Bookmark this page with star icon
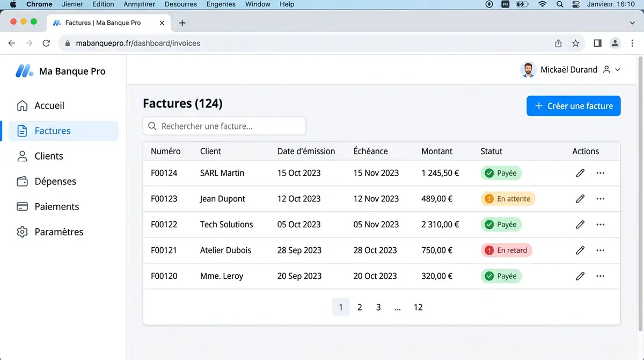 pyautogui.click(x=576, y=44)
